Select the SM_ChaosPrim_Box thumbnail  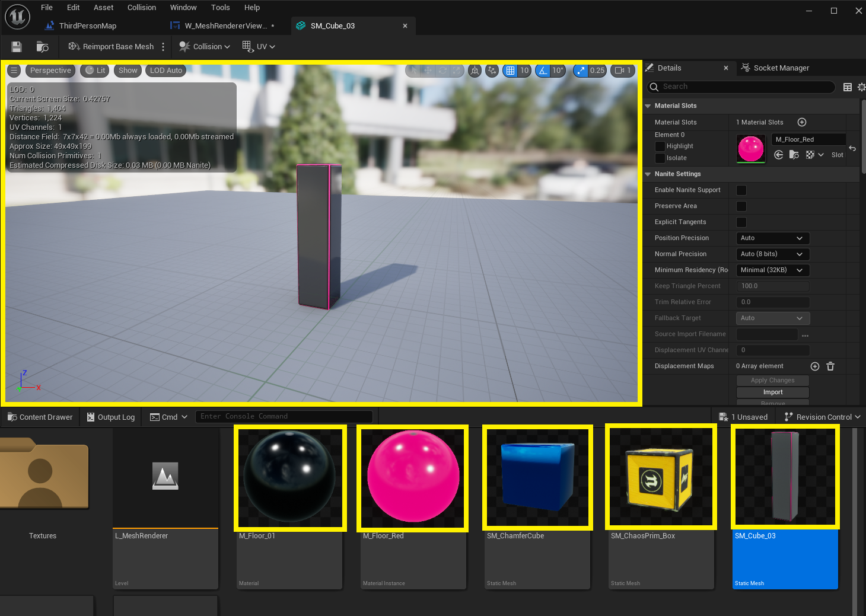coord(661,477)
